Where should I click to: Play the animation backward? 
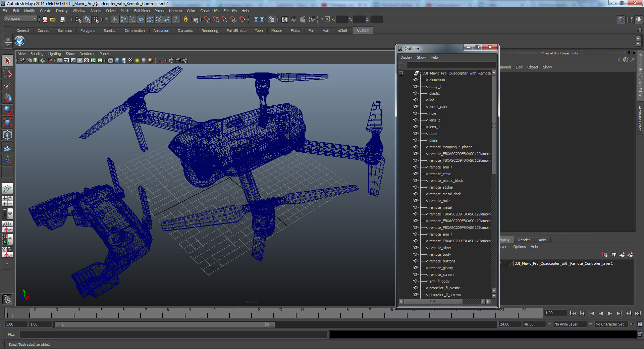pos(601,313)
